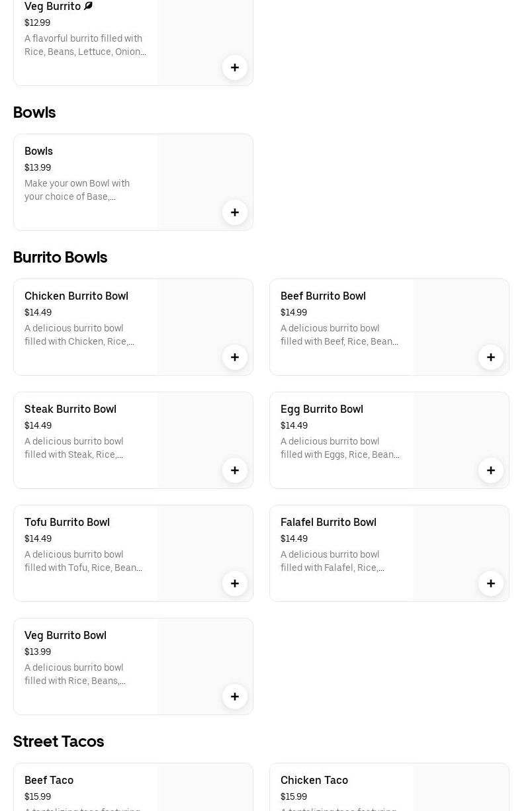532x811 pixels.
Task: Open Chicken Burrito Bowl item details
Action: (76, 296)
